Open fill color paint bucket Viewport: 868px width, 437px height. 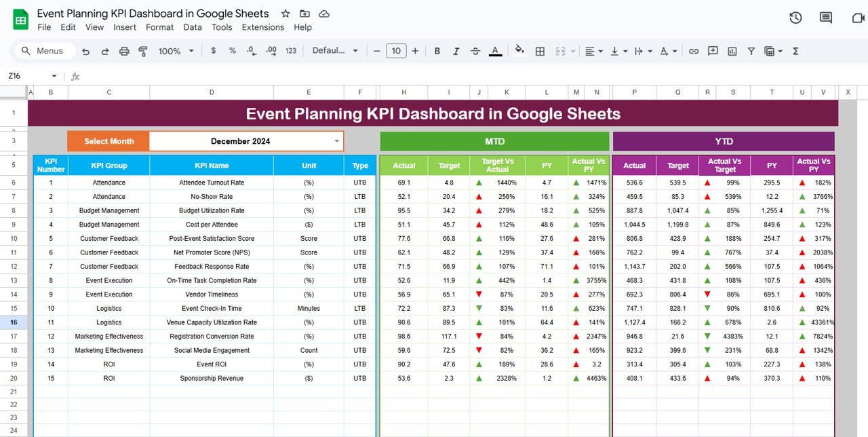(520, 51)
